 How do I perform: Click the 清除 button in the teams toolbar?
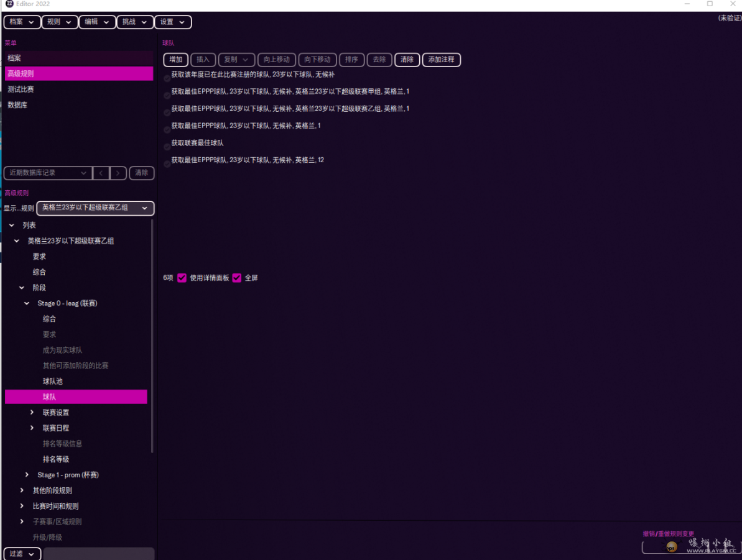407,60
